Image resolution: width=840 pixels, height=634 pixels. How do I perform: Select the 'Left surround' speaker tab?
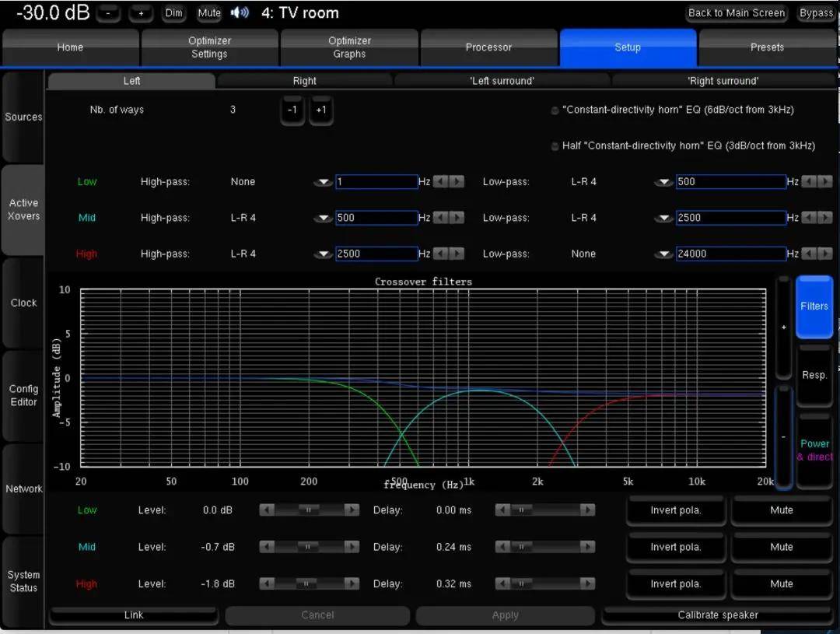coord(502,81)
